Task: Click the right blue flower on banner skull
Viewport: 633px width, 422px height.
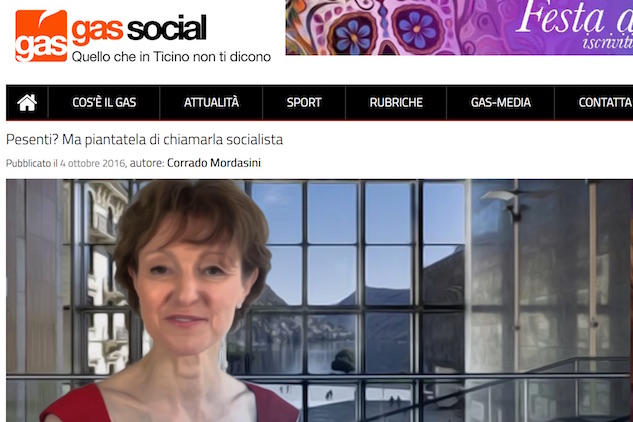Action: click(415, 27)
